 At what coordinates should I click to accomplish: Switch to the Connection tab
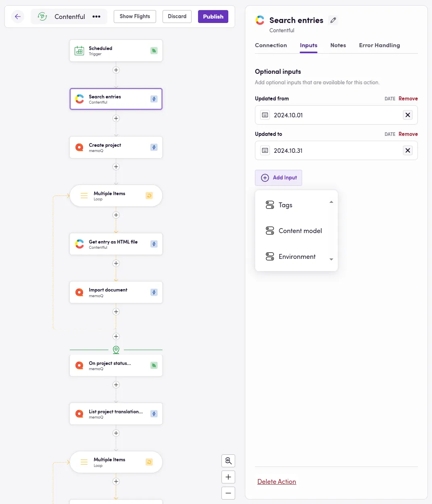coord(271,45)
